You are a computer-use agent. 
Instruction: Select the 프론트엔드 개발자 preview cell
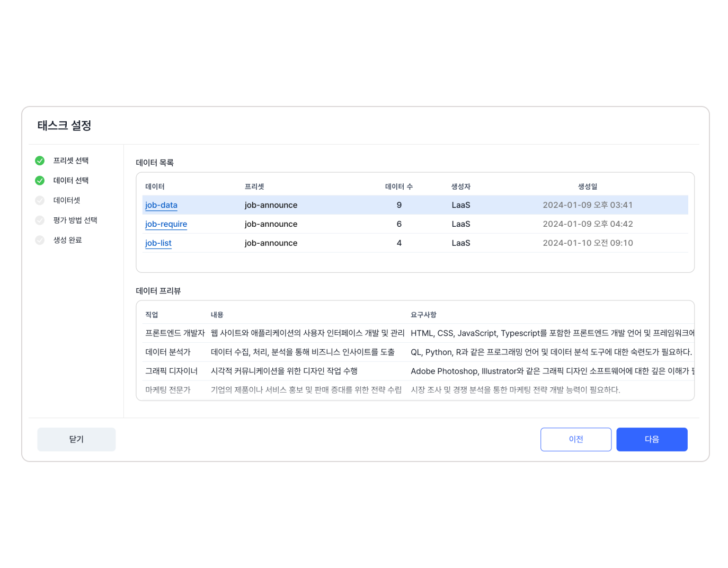click(x=175, y=333)
